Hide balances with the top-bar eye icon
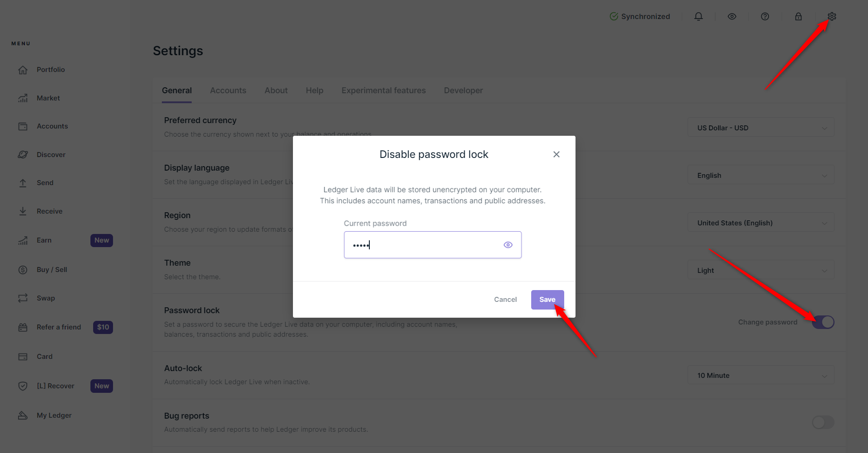This screenshot has width=868, height=453. 732,17
